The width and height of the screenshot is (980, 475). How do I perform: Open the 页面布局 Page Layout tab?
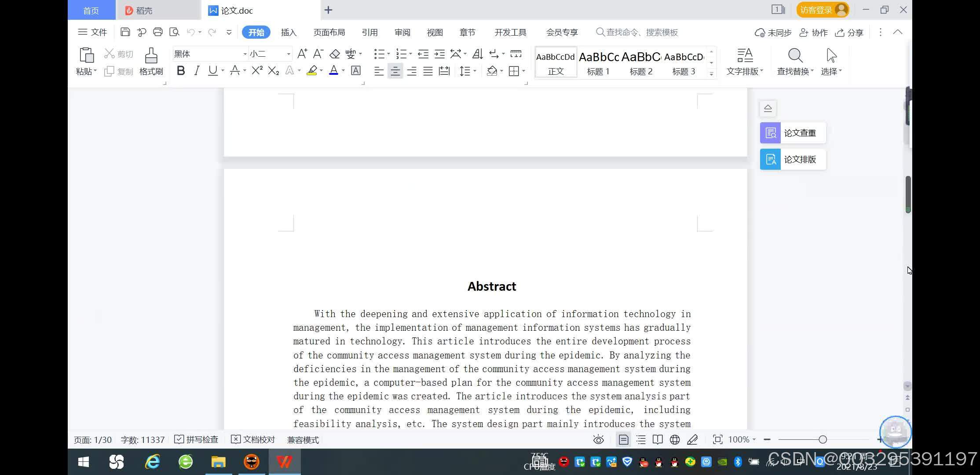[329, 33]
